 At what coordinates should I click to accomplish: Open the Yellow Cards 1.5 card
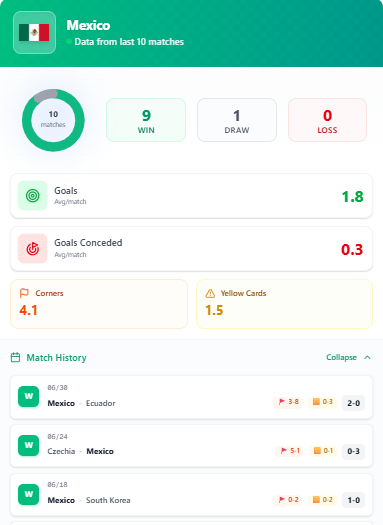[x=284, y=304]
